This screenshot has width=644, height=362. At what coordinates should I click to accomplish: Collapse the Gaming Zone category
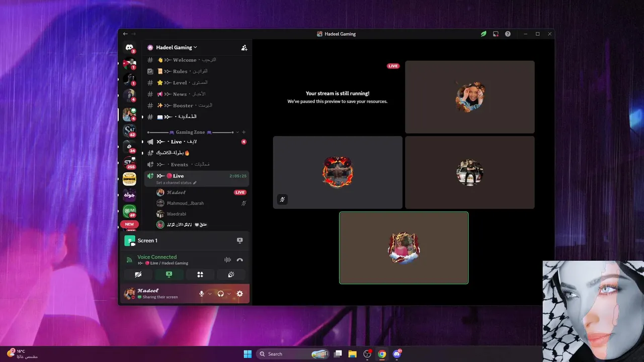191,132
